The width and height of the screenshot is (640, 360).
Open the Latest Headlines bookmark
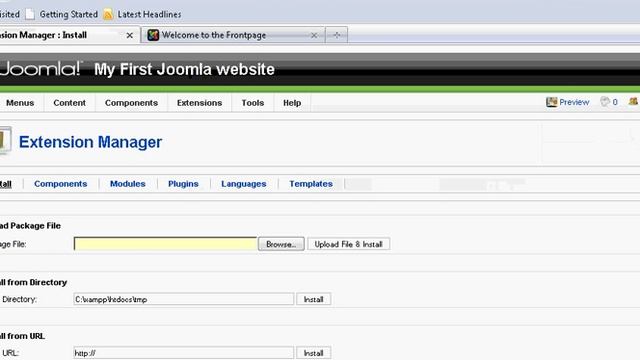[x=149, y=14]
